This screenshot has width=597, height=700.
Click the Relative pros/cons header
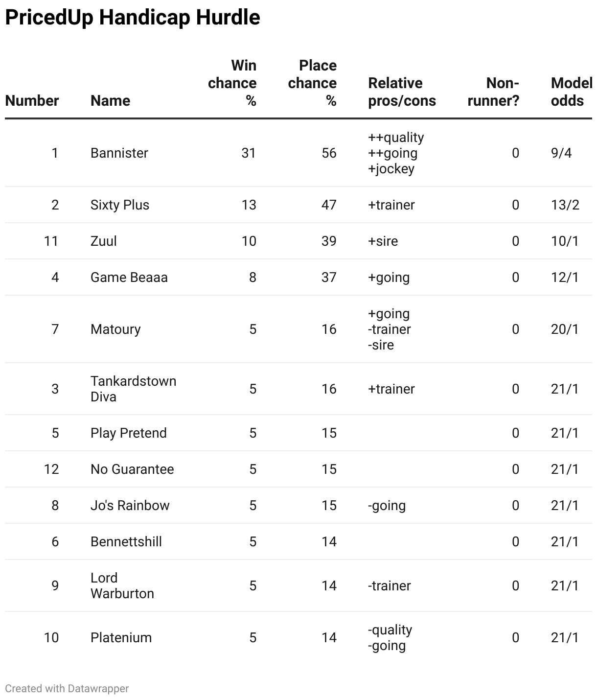402,92
